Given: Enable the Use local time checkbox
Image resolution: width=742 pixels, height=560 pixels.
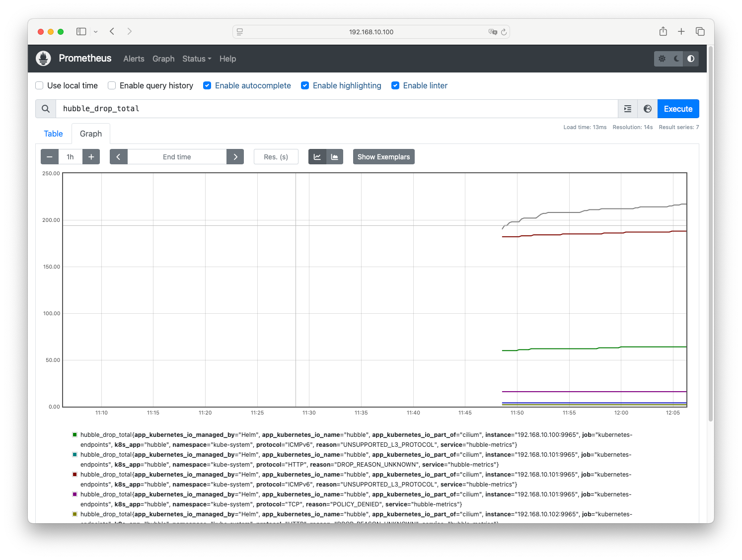Looking at the screenshot, I should pyautogui.click(x=39, y=85).
